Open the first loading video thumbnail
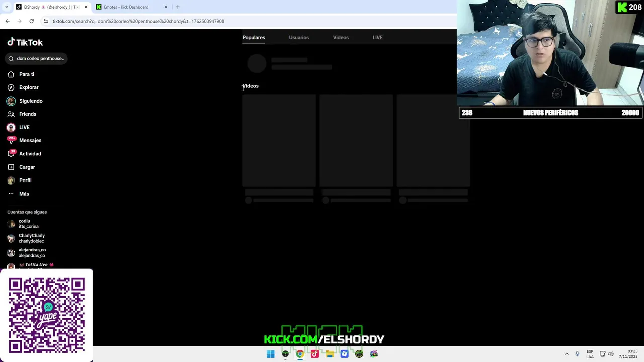The image size is (644, 362). [279, 140]
